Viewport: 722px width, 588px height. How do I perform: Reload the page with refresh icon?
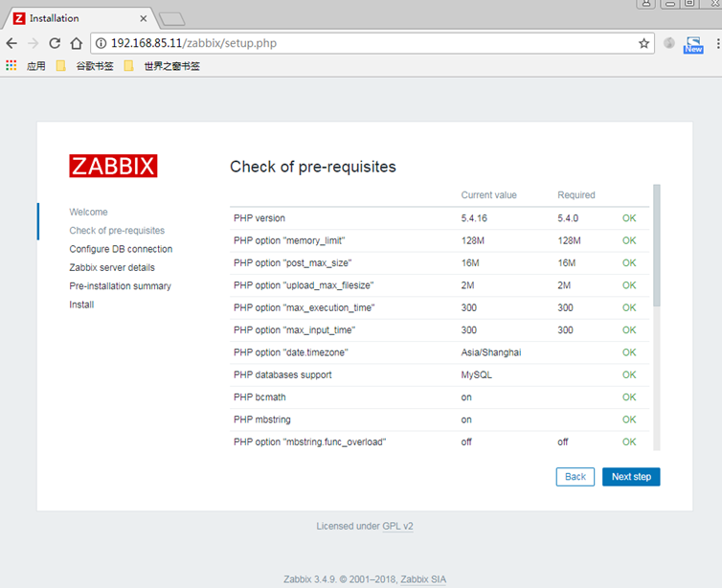(x=55, y=43)
